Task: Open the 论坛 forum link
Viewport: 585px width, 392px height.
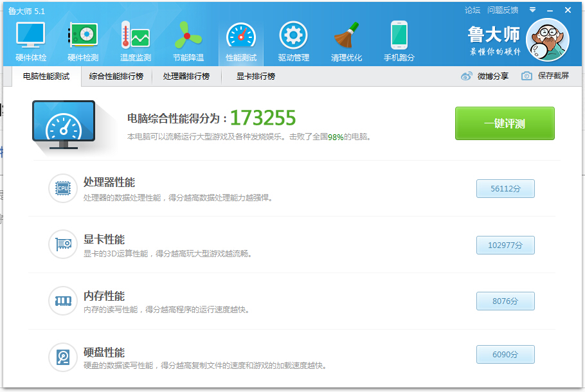Action: tap(473, 10)
